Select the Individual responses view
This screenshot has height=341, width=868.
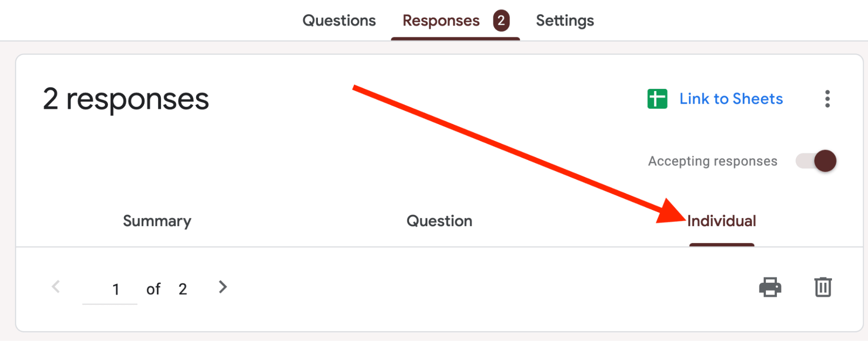pyautogui.click(x=722, y=221)
